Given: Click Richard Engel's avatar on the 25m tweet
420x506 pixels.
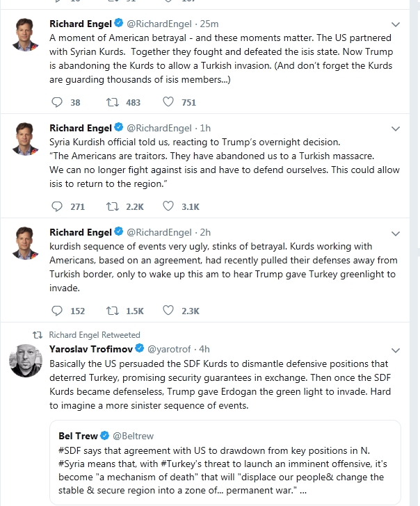Looking at the screenshot, I should pos(26,35).
